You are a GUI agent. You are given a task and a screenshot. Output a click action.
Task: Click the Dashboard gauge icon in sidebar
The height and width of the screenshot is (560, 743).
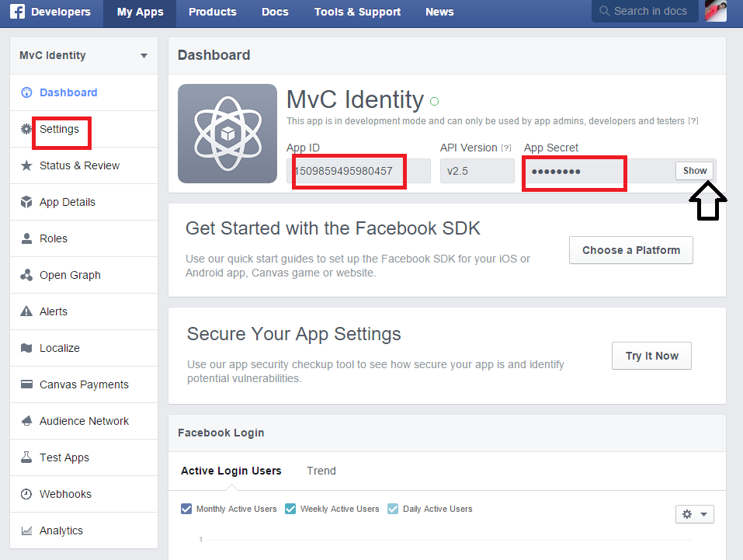[x=26, y=92]
